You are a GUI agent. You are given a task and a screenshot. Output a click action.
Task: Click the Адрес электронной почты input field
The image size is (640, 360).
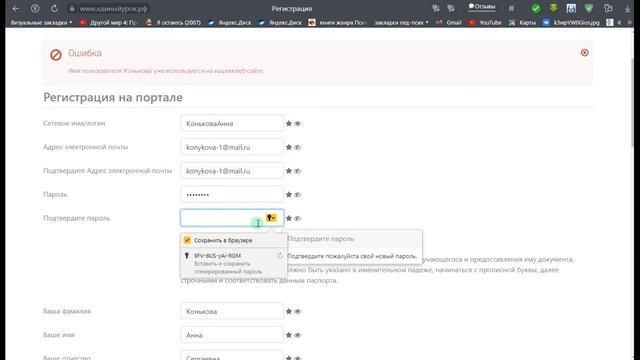point(232,147)
